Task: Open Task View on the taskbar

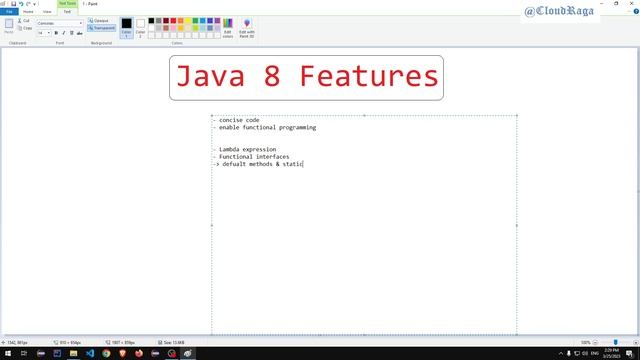Action: coord(24,353)
